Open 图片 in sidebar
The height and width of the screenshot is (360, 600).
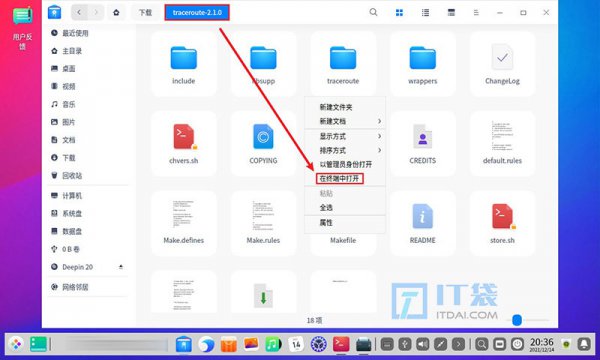(x=88, y=122)
